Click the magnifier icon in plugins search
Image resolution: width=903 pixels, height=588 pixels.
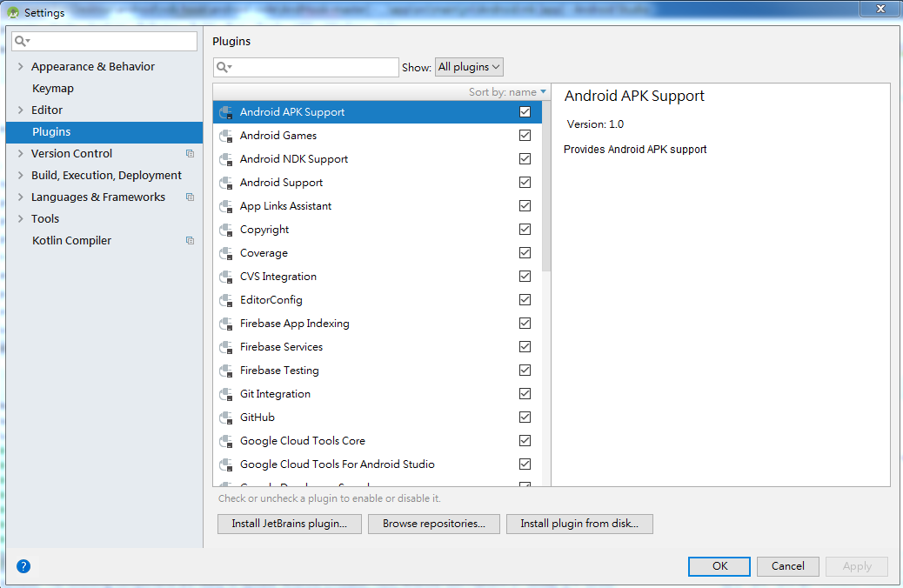tap(224, 67)
